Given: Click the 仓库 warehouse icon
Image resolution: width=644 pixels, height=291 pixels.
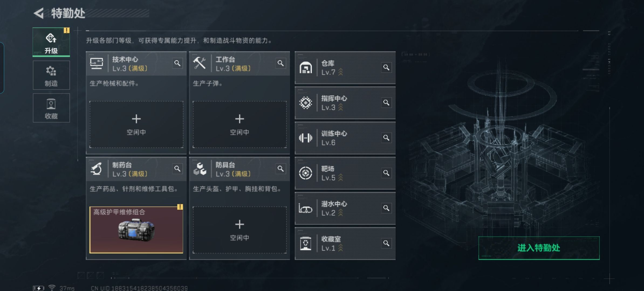Looking at the screenshot, I should tap(306, 68).
